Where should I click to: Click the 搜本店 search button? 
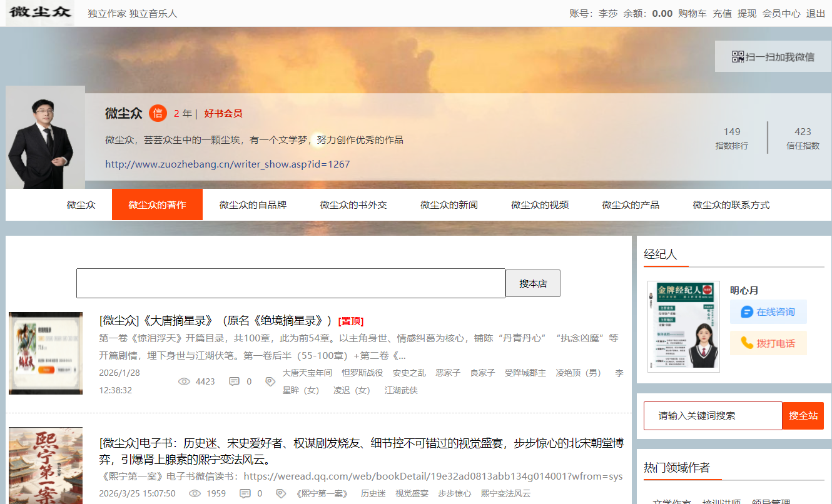pyautogui.click(x=532, y=283)
